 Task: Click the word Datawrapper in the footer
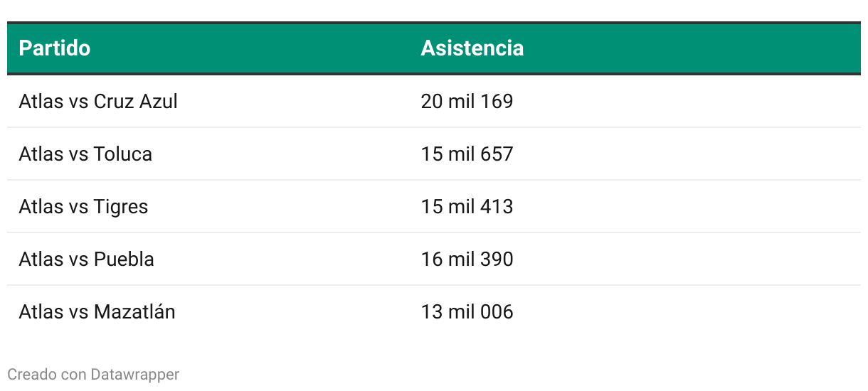[135, 374]
